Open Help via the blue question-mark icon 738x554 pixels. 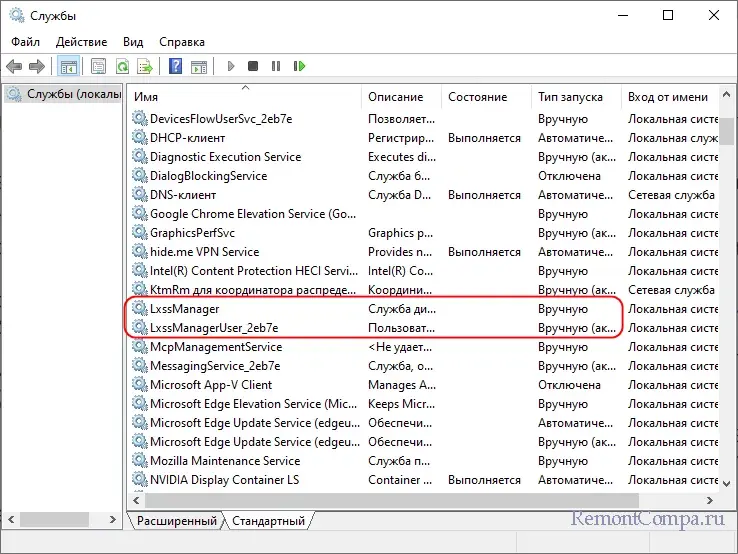(175, 67)
